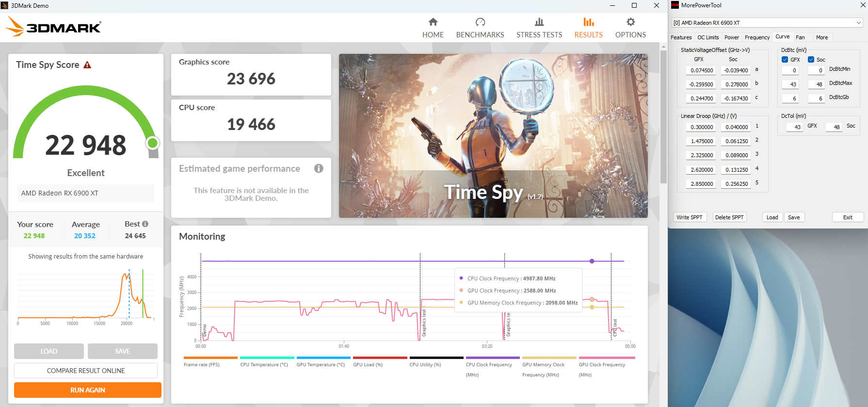Click RUN AGAIN button
The width and height of the screenshot is (868, 407).
(x=88, y=390)
